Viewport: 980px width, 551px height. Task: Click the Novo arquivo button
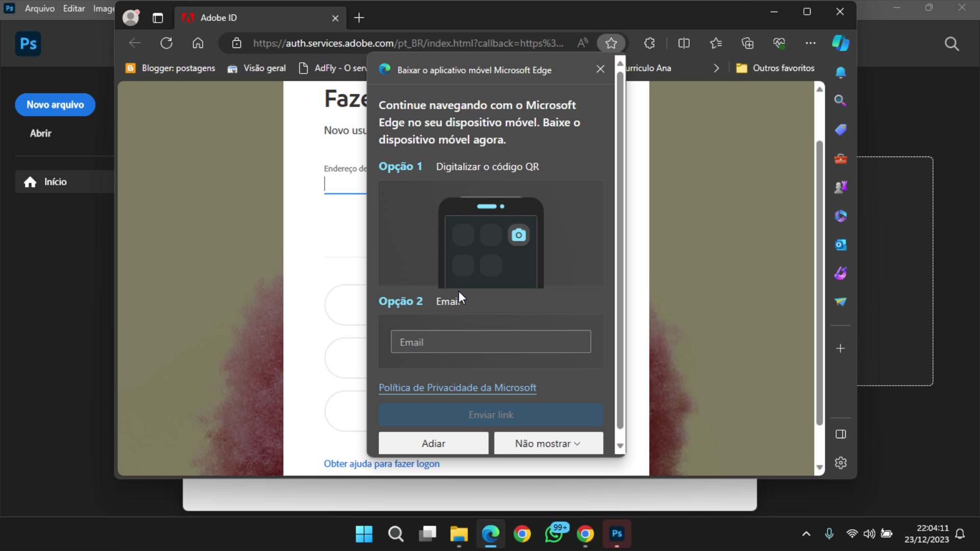tap(55, 105)
